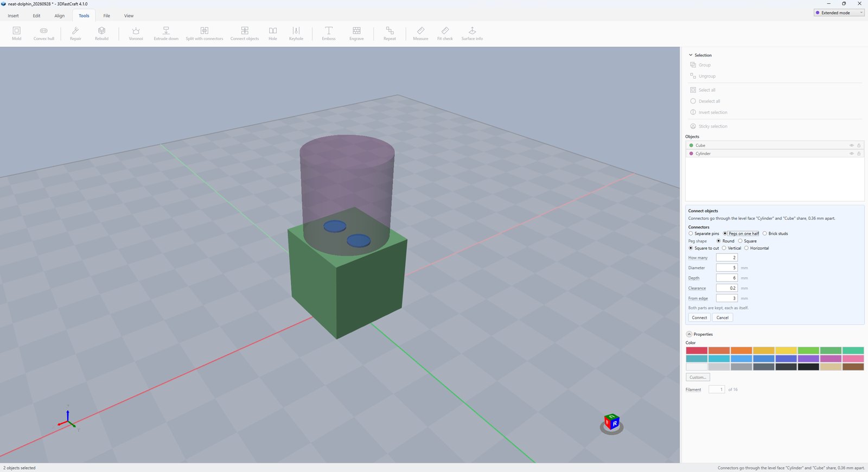Select the Mold tool

[17, 34]
